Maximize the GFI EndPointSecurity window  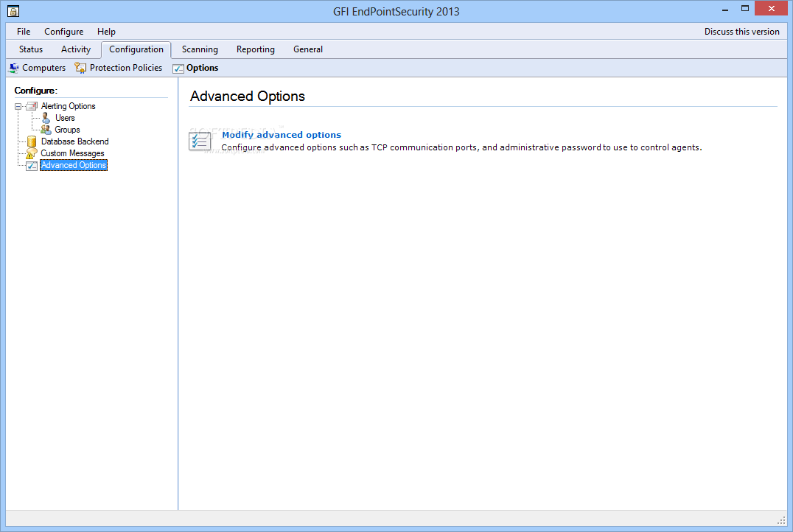pos(745,9)
